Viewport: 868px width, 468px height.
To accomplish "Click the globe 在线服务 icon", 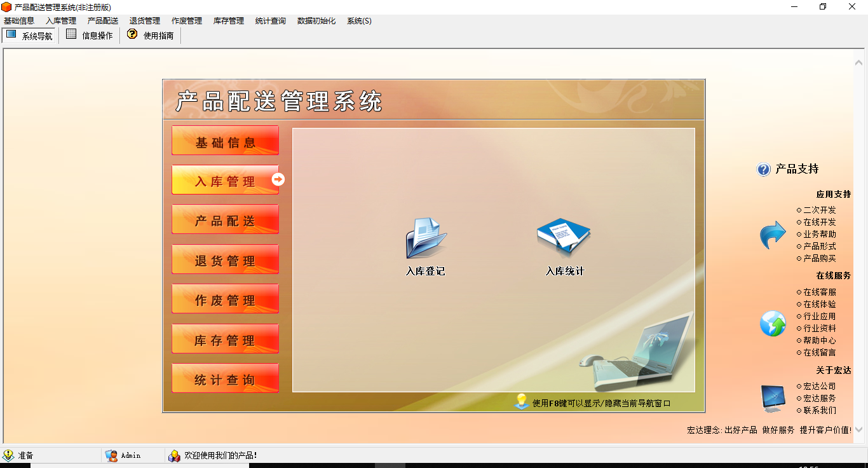I will pos(773,324).
